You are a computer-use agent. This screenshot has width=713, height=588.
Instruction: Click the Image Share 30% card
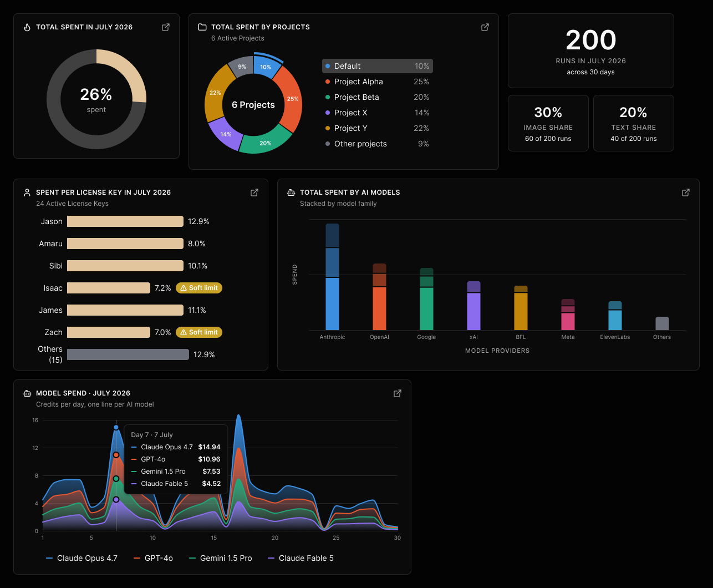548,123
